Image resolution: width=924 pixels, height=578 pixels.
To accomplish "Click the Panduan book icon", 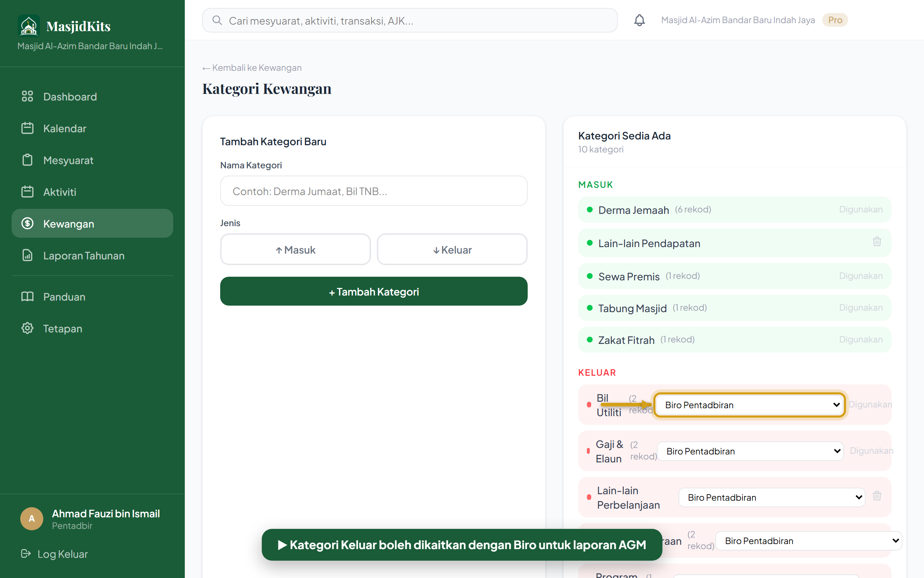I will tap(27, 296).
